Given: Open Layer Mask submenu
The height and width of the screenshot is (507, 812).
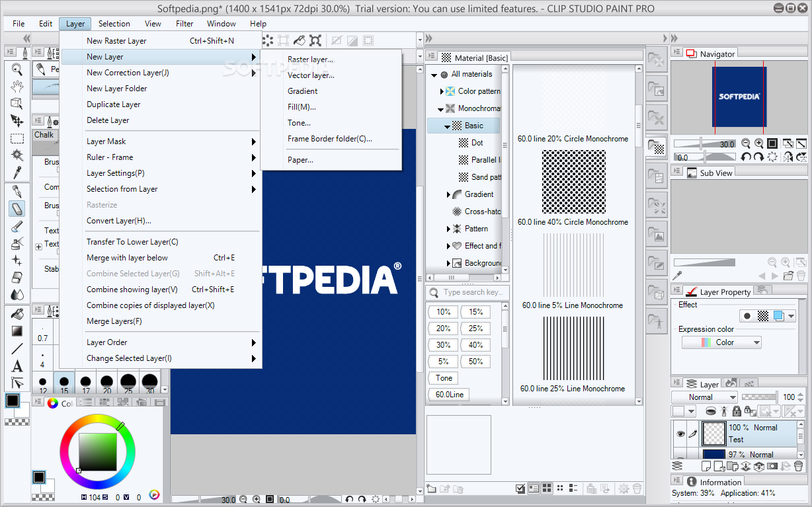Looking at the screenshot, I should pos(161,141).
